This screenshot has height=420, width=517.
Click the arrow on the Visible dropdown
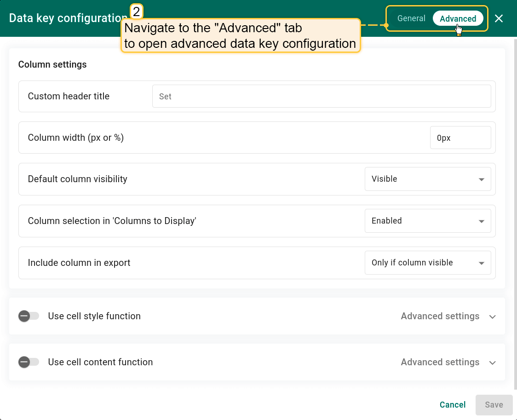click(x=482, y=179)
